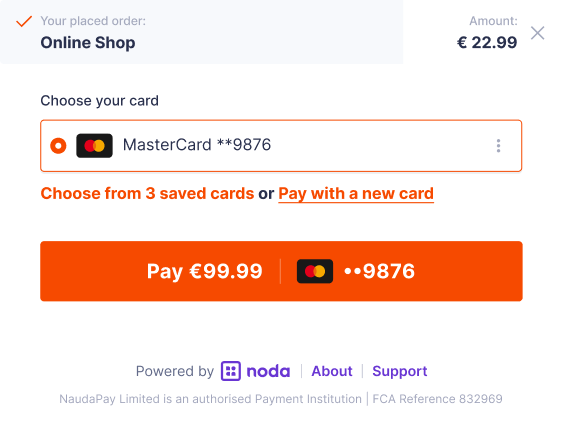Screen dimensions: 563x434
Task: Click the Powered by label
Action: [175, 372]
